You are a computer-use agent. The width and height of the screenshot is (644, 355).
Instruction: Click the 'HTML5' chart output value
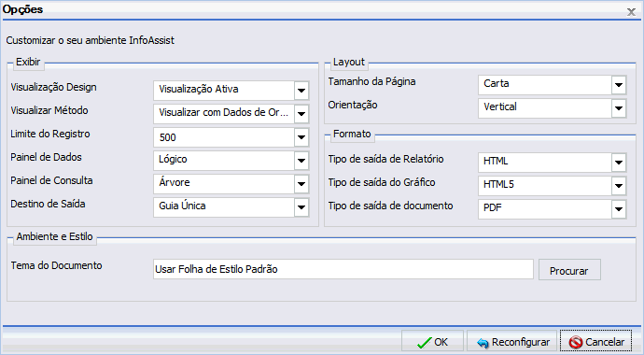(545, 186)
